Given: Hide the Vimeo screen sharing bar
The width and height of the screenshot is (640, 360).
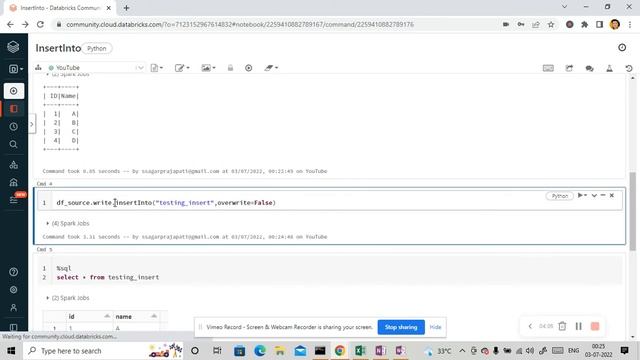Looking at the screenshot, I should coord(436,327).
